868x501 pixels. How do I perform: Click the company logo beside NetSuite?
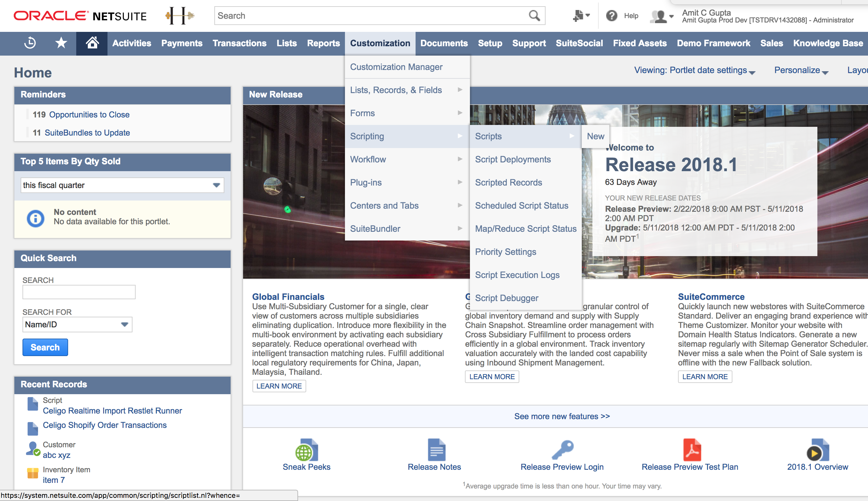click(x=180, y=16)
